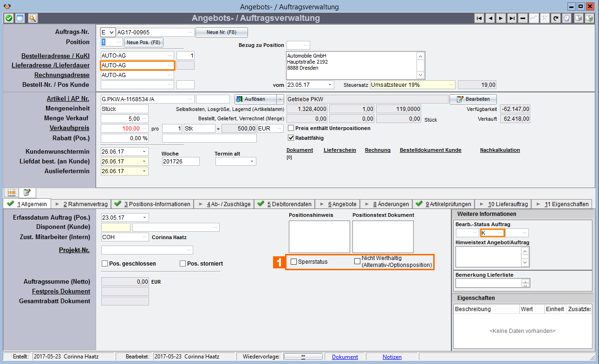The image size is (599, 364).
Task: Click the app icon in the title bar
Action: (x=7, y=6)
